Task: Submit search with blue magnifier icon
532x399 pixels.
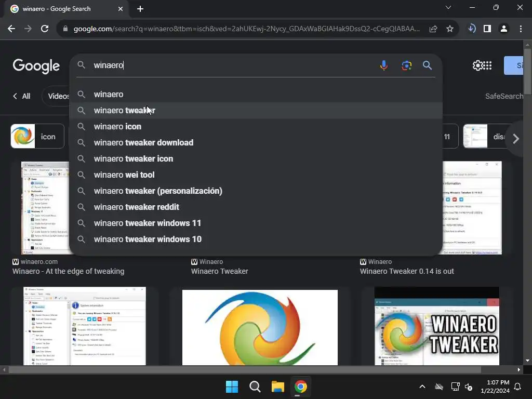Action: coord(427,65)
